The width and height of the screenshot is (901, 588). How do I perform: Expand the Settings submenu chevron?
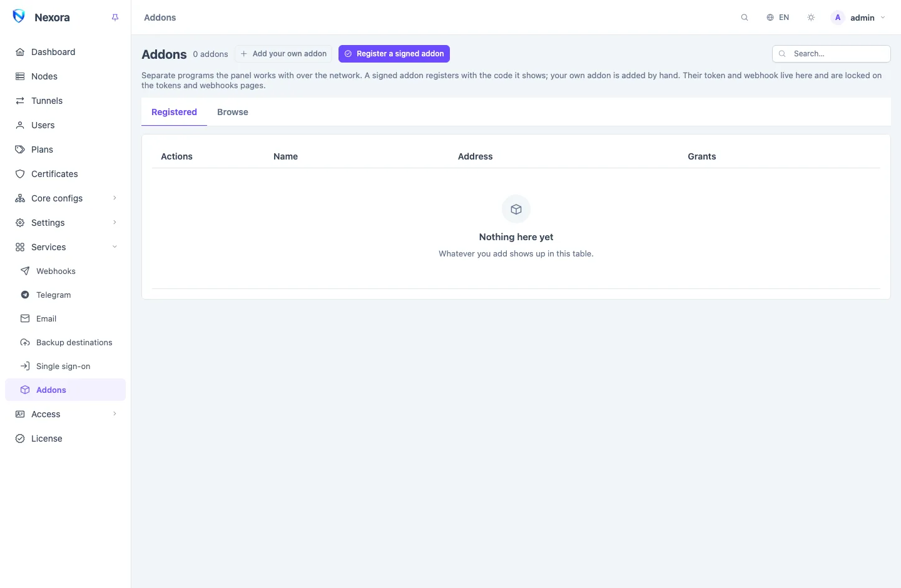[115, 223]
